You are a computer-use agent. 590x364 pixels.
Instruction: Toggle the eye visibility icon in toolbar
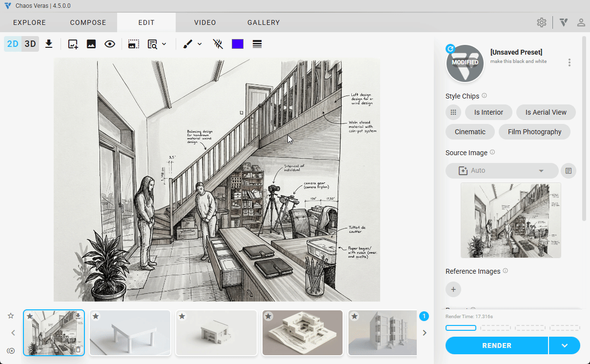[x=110, y=44]
